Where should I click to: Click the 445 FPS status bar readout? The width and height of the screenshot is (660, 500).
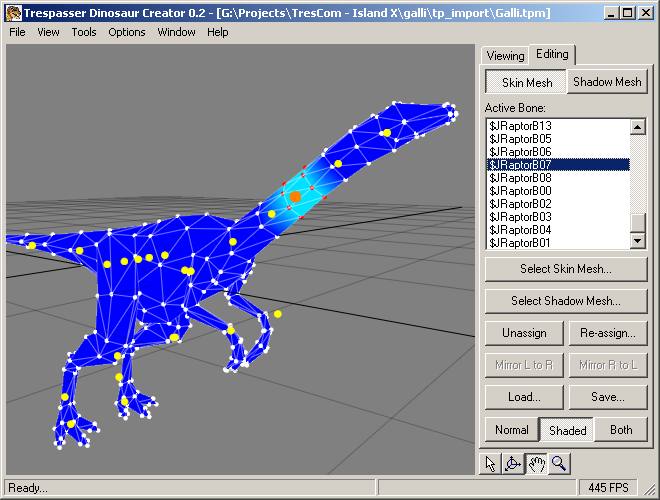click(x=608, y=487)
